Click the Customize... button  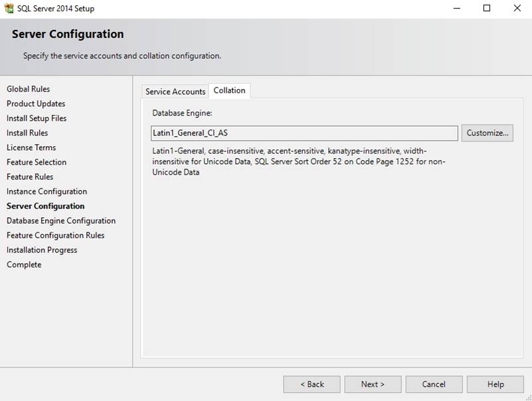click(x=488, y=133)
